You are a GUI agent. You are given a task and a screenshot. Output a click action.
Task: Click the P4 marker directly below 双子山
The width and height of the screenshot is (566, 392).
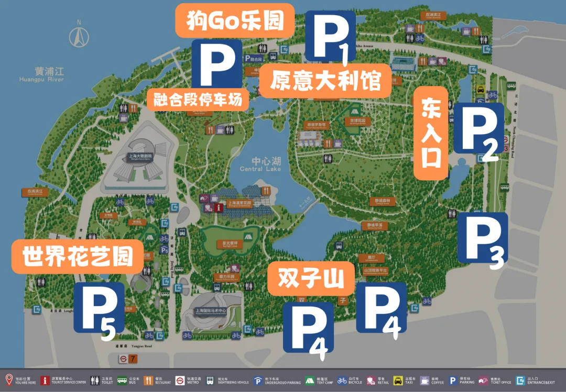pos(308,327)
